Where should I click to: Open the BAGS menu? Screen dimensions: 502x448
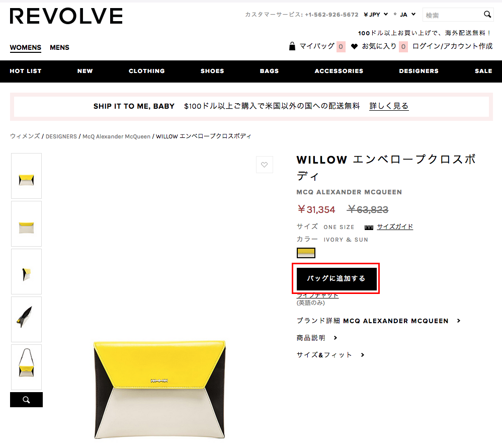[x=269, y=71]
